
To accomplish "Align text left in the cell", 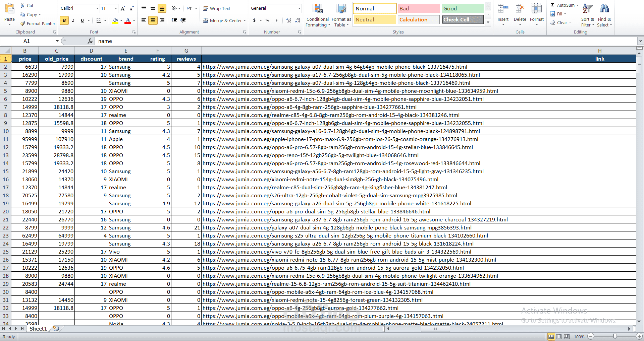I will point(144,20).
